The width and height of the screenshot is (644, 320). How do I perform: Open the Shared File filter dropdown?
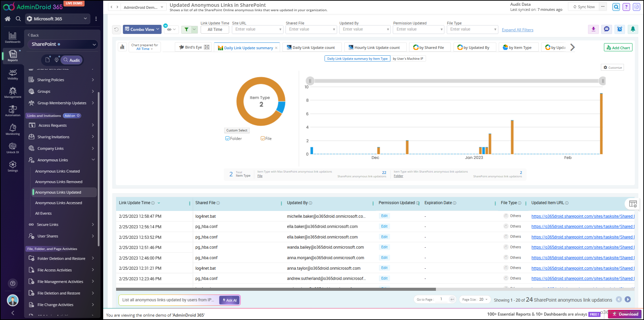[311, 30]
